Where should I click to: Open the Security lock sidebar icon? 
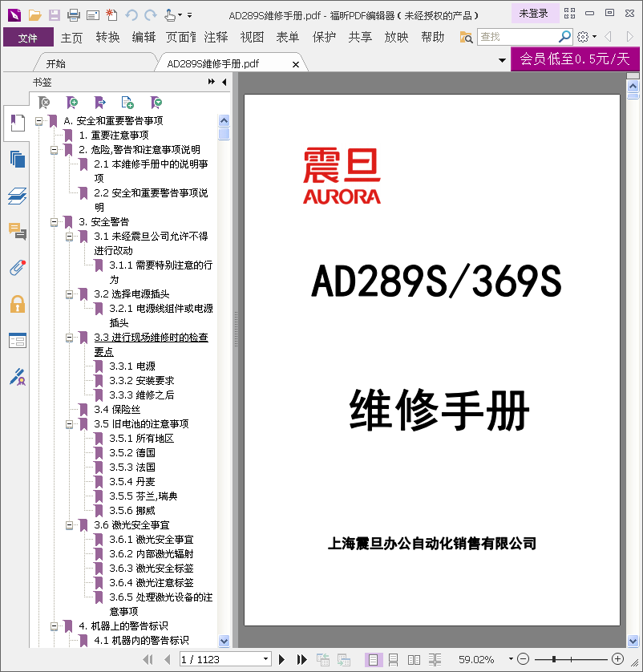click(18, 304)
